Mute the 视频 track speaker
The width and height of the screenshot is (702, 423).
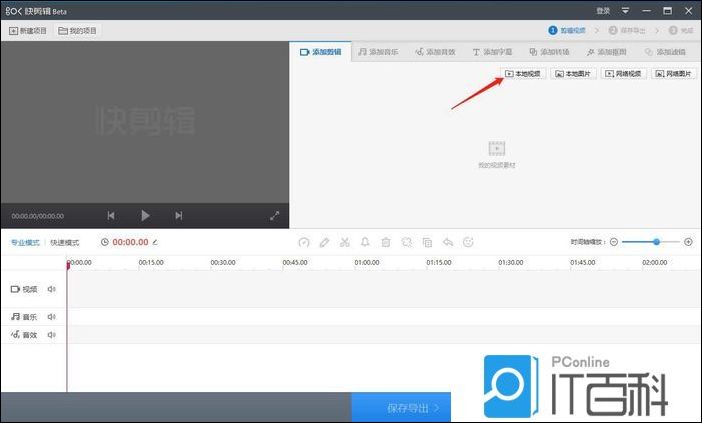coord(52,289)
